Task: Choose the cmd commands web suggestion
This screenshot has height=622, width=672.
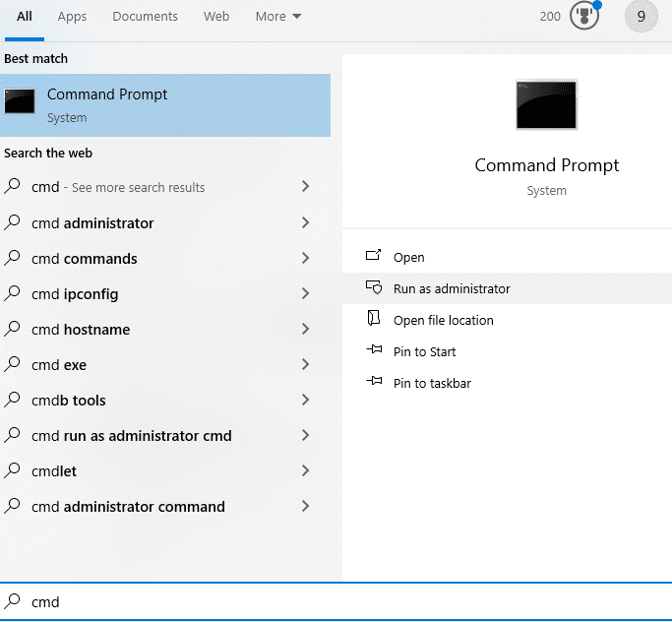Action: point(85,259)
